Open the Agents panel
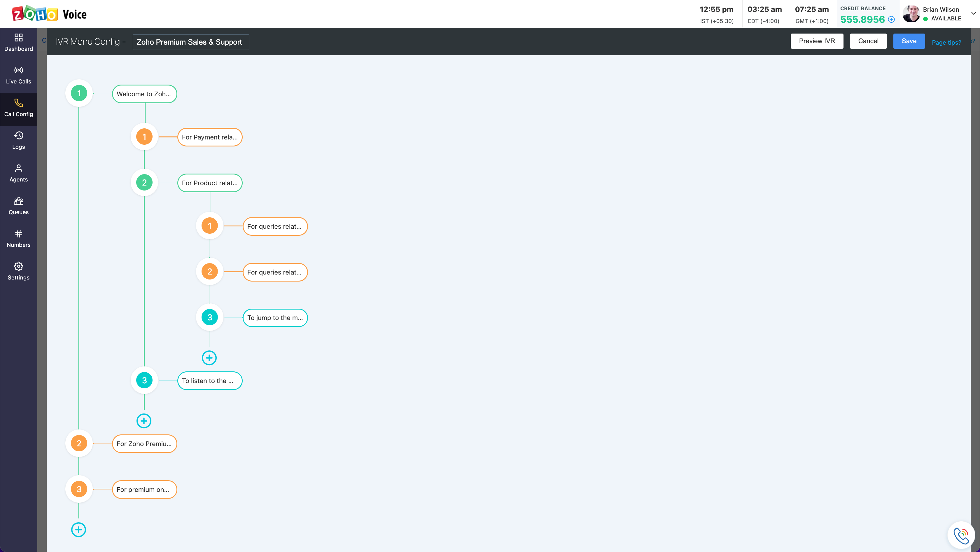980x552 pixels. coord(18,173)
